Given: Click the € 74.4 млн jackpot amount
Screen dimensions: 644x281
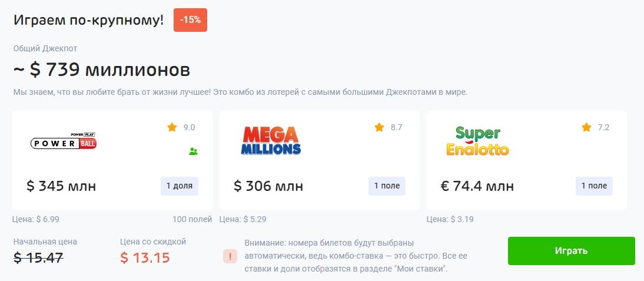Looking at the screenshot, I should point(477,186).
